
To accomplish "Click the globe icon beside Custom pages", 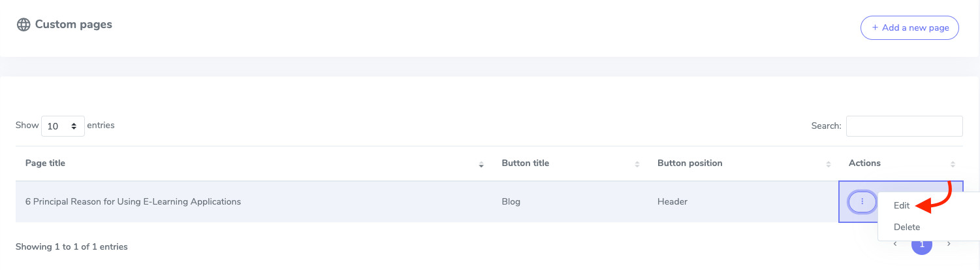I will 24,25.
